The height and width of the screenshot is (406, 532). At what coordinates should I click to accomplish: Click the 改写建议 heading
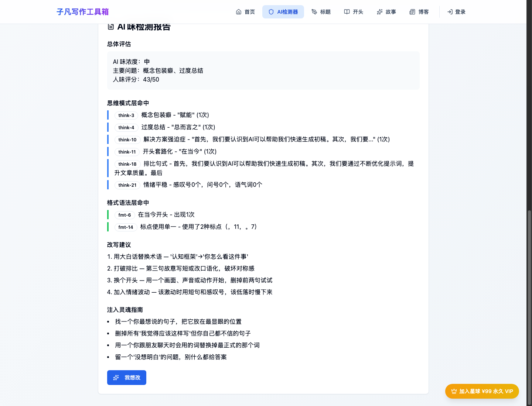click(119, 245)
